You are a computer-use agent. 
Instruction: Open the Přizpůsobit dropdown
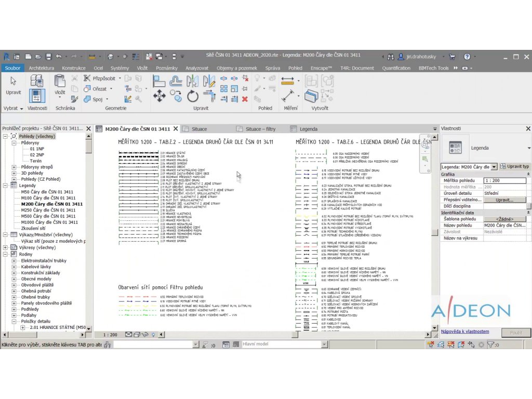(x=120, y=78)
